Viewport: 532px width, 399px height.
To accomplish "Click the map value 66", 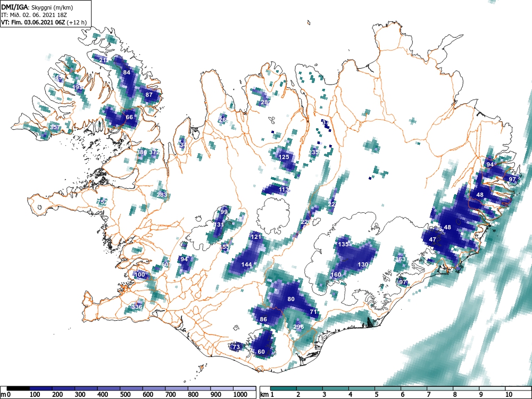I will click(x=129, y=117).
